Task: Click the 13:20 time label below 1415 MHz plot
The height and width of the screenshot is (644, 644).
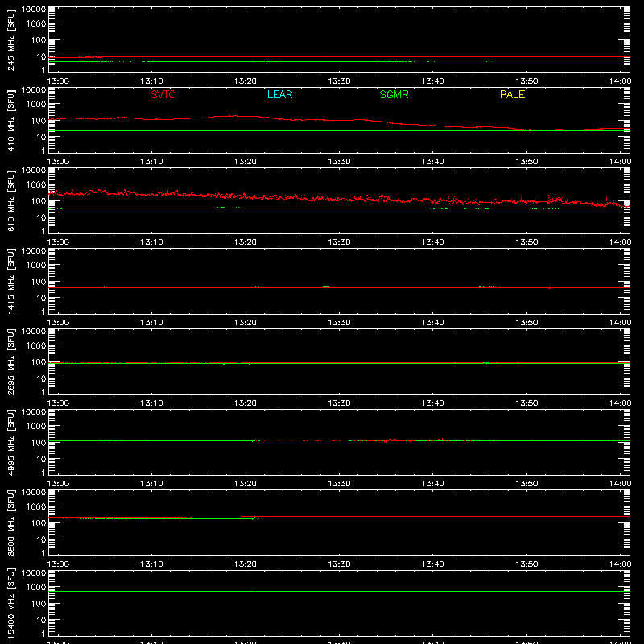Action: [x=246, y=323]
